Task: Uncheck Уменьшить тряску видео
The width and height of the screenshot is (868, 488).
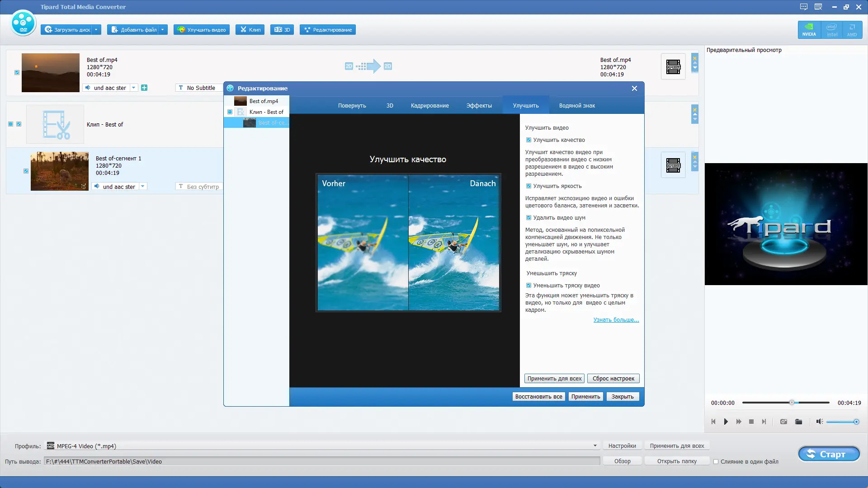Action: point(528,285)
